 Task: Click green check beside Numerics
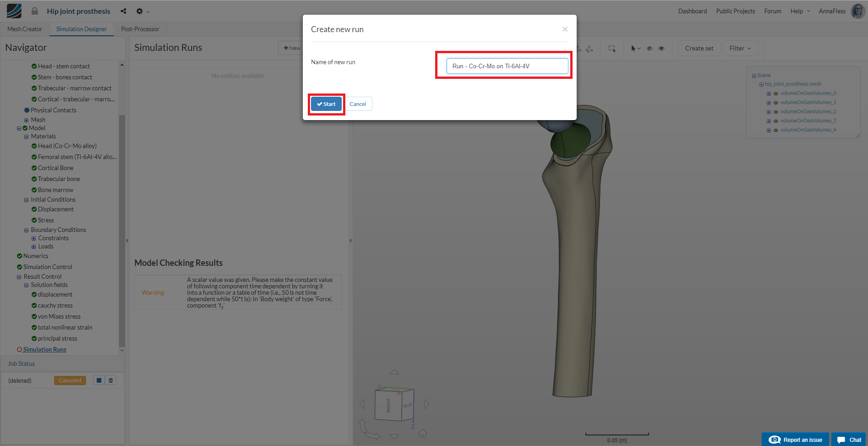[x=19, y=256]
